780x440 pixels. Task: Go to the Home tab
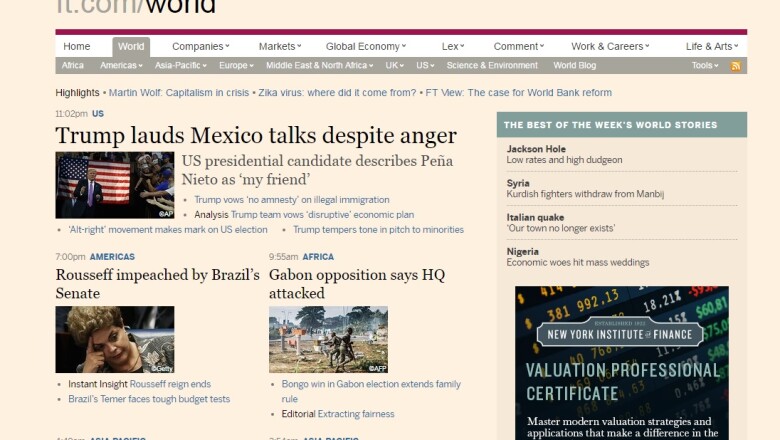(x=77, y=46)
